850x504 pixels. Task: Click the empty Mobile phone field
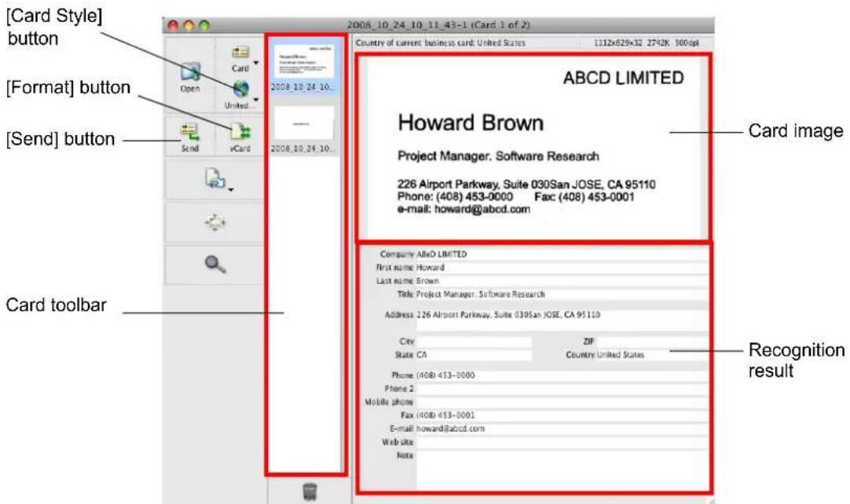tap(562, 402)
